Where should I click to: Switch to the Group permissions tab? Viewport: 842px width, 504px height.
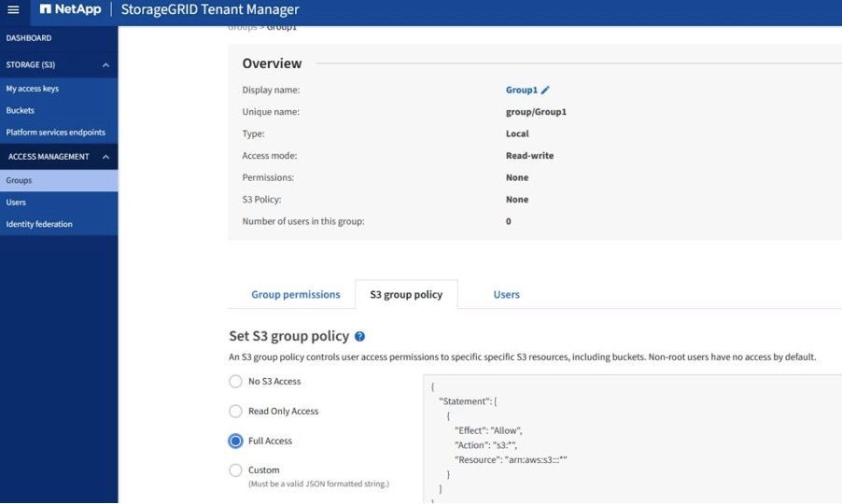pos(295,295)
